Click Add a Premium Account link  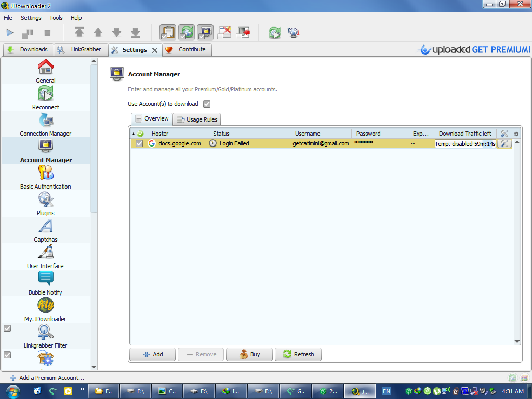tap(47, 378)
